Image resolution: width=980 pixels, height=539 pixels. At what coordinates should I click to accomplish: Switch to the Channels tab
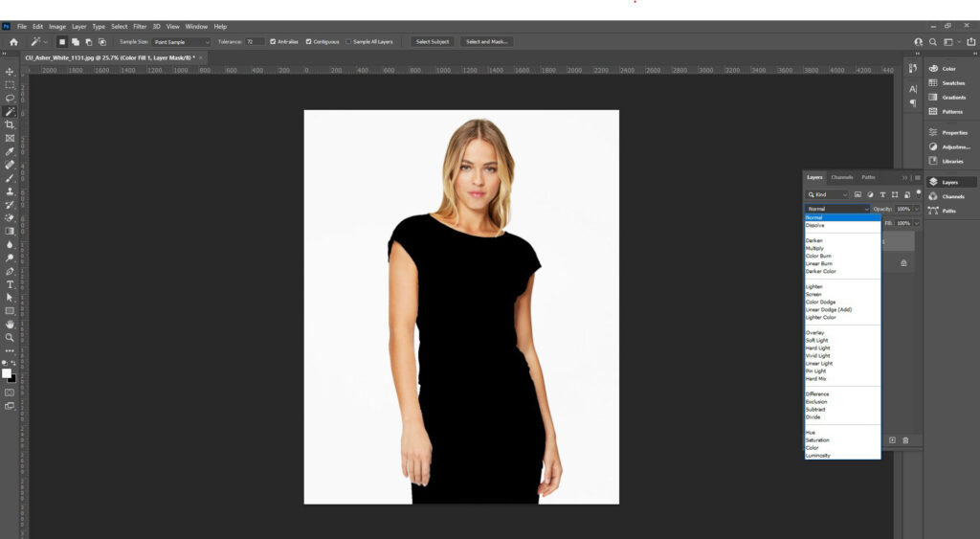click(842, 177)
